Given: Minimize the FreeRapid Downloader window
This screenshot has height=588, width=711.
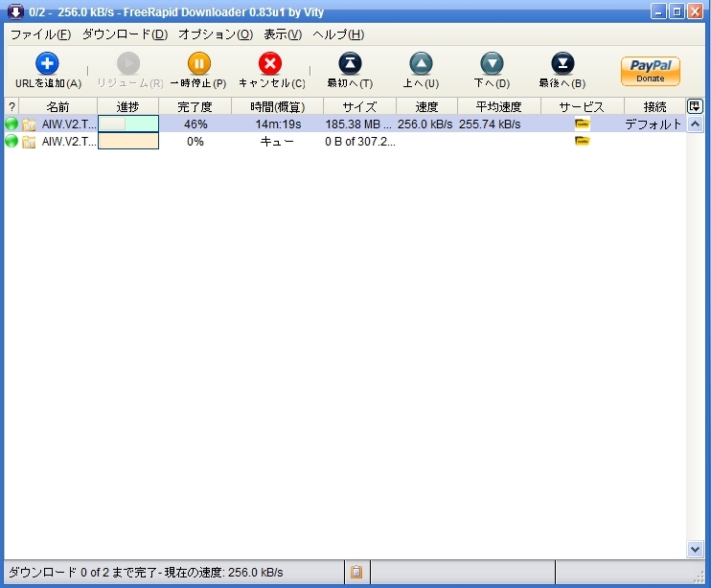Looking at the screenshot, I should [x=658, y=11].
